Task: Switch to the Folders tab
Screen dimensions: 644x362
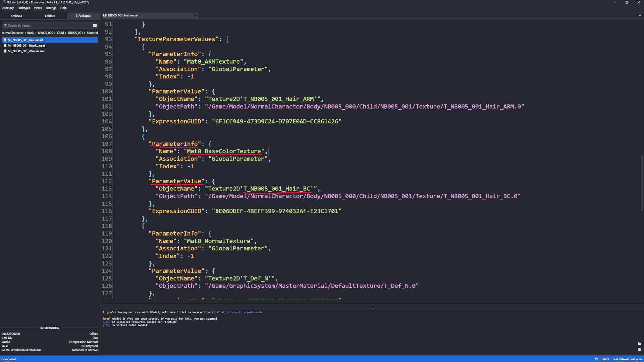Action: coord(50,16)
